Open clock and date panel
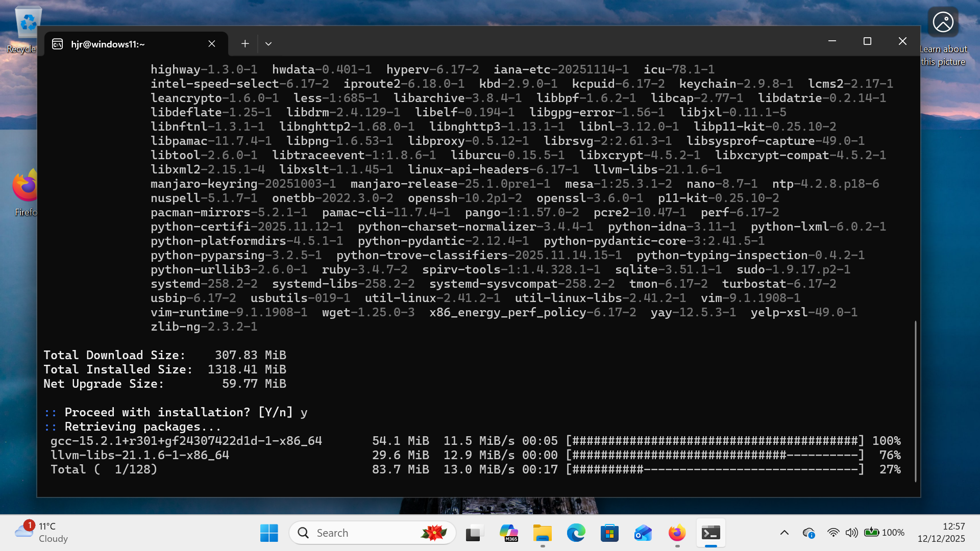Screen dimensions: 980x551 click(941, 533)
